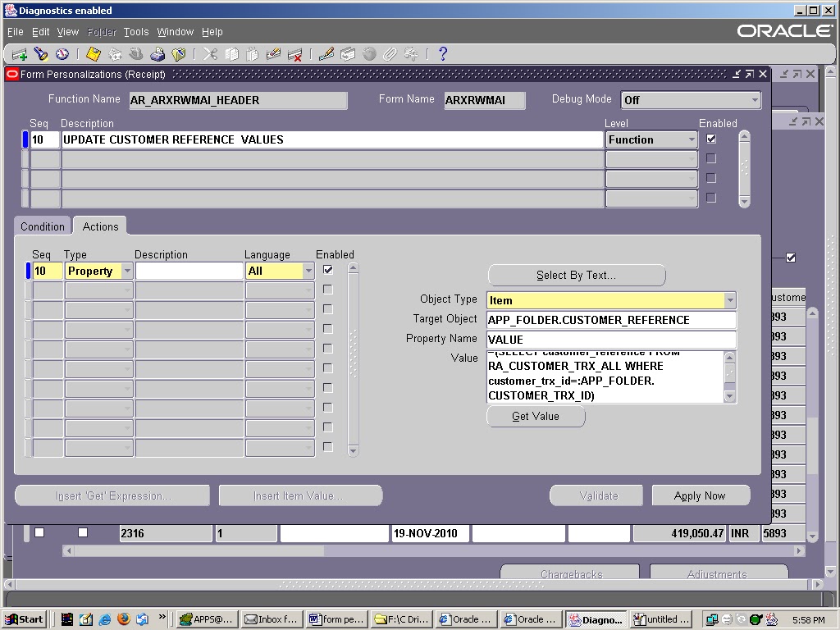
Task: Click the Apply Now button
Action: click(701, 495)
